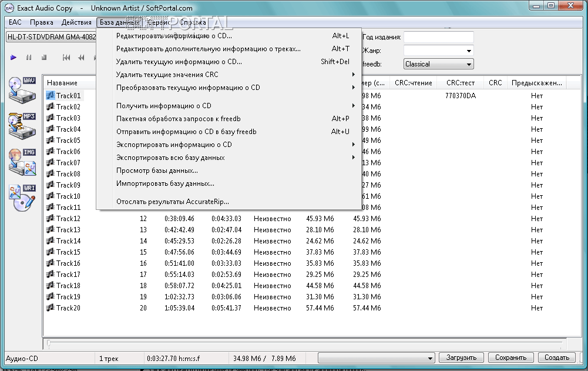The image size is (588, 371).
Task: Open the Правка menu
Action: point(41,22)
